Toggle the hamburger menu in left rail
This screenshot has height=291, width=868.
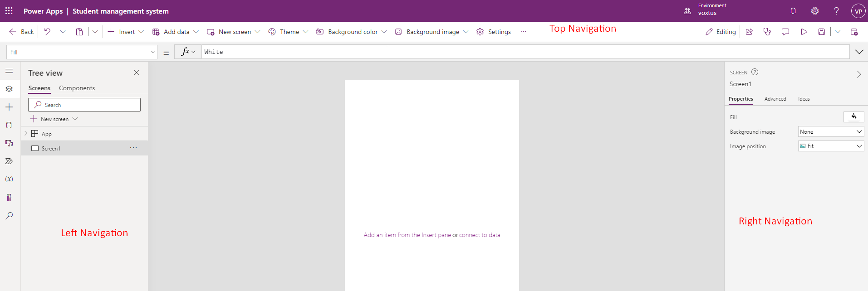coord(9,71)
